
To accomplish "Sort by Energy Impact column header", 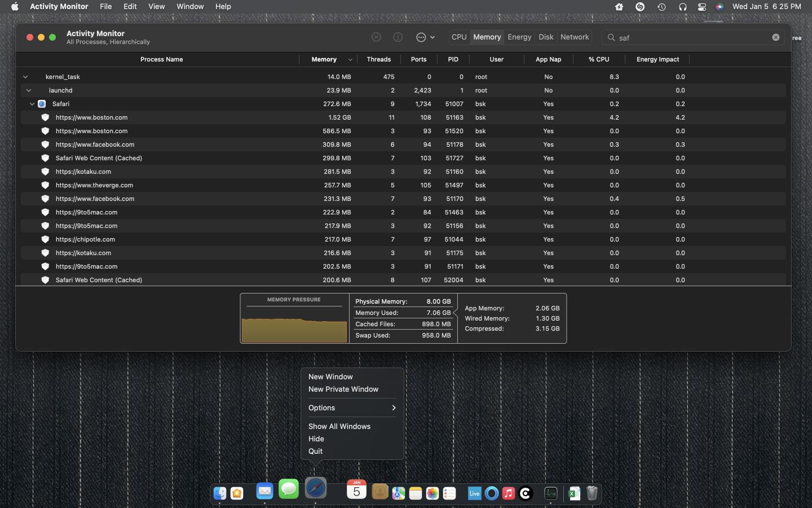I will click(657, 59).
